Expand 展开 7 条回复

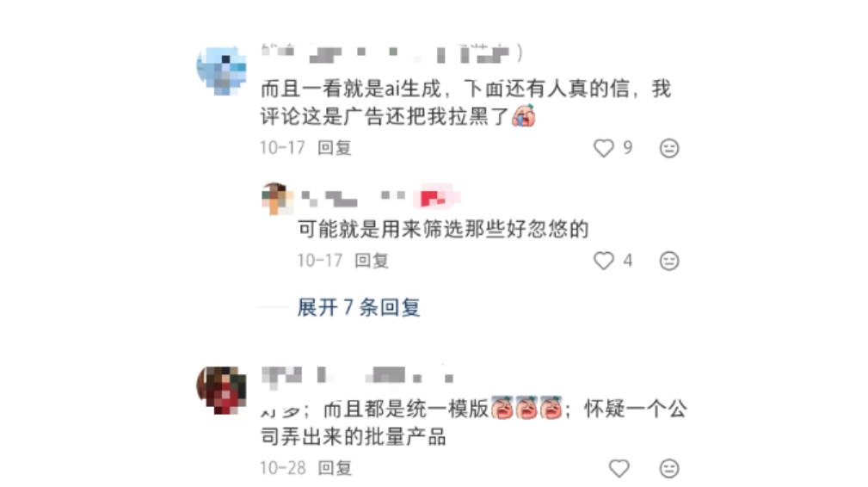click(359, 307)
